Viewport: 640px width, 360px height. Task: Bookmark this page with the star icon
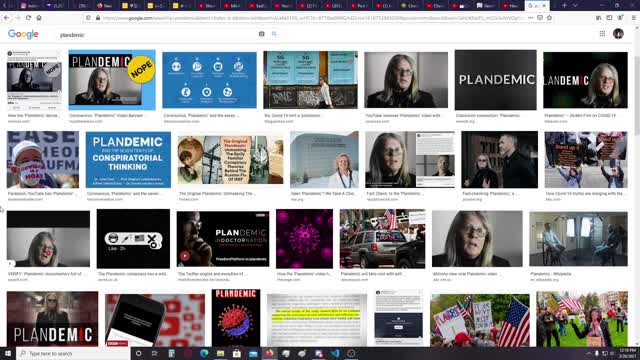click(549, 18)
